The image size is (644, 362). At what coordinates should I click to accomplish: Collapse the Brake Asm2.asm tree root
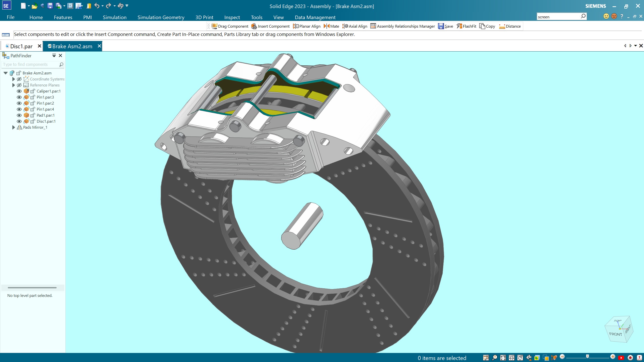tap(6, 73)
